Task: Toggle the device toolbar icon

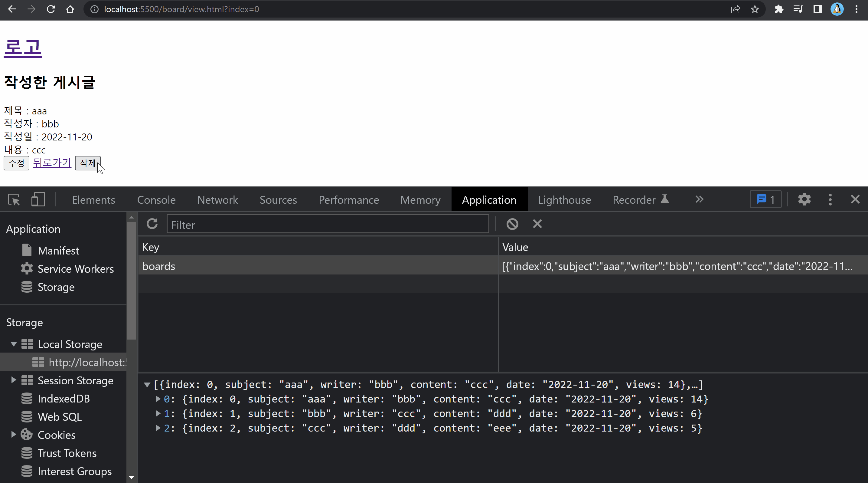Action: [x=38, y=199]
